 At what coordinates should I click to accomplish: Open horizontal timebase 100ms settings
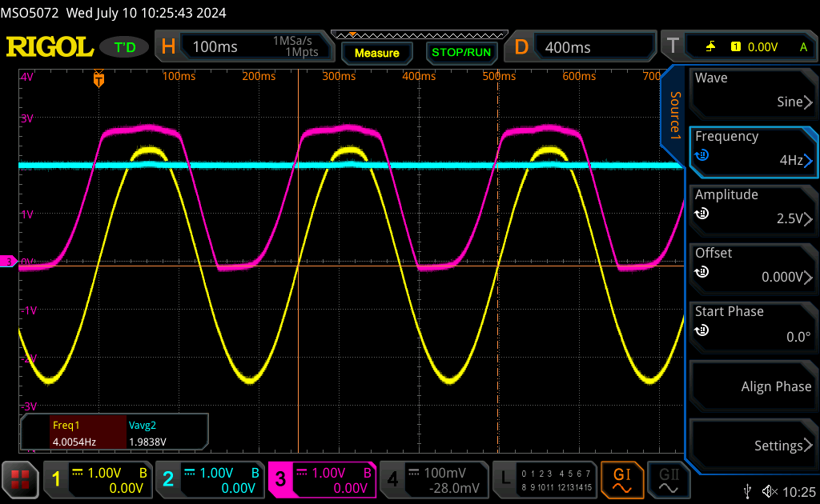(245, 47)
